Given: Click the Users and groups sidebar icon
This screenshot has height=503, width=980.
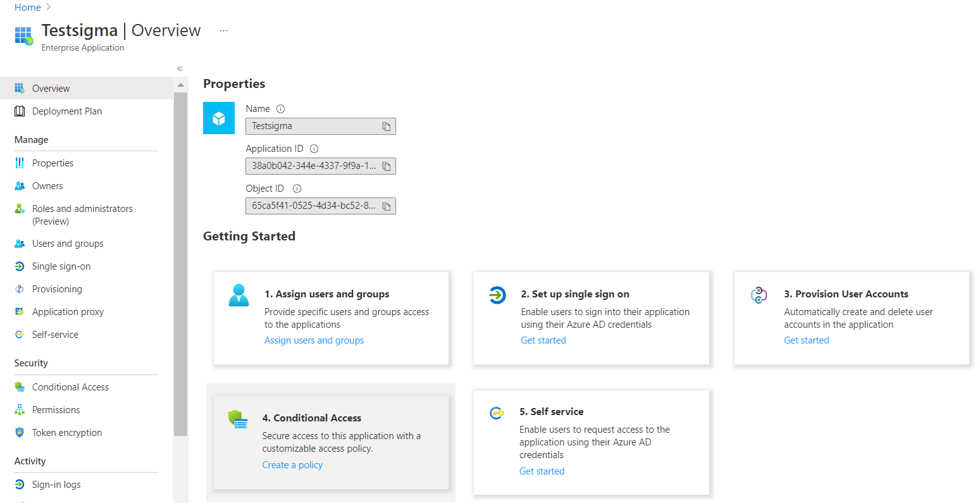Looking at the screenshot, I should click(x=20, y=244).
